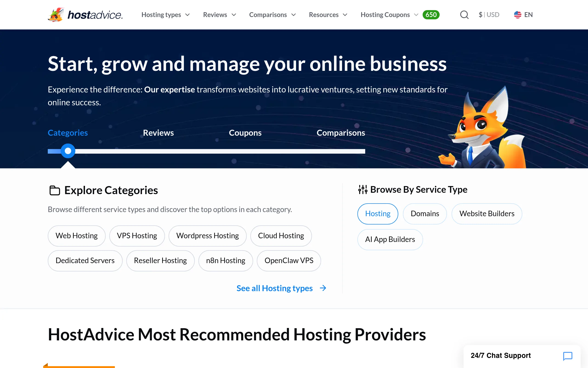Open the Web Hosting category
This screenshot has height=368, width=588.
(x=76, y=236)
